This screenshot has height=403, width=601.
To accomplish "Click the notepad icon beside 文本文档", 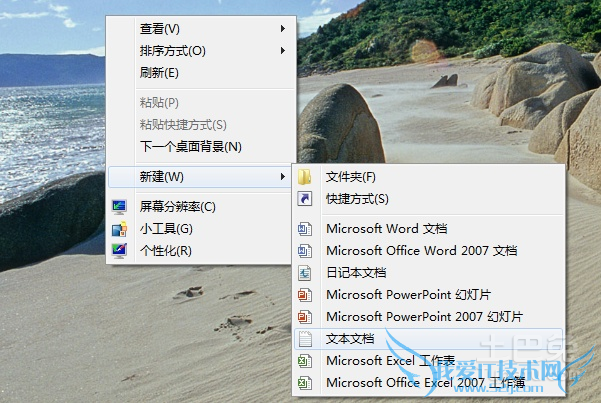I will coord(305,339).
